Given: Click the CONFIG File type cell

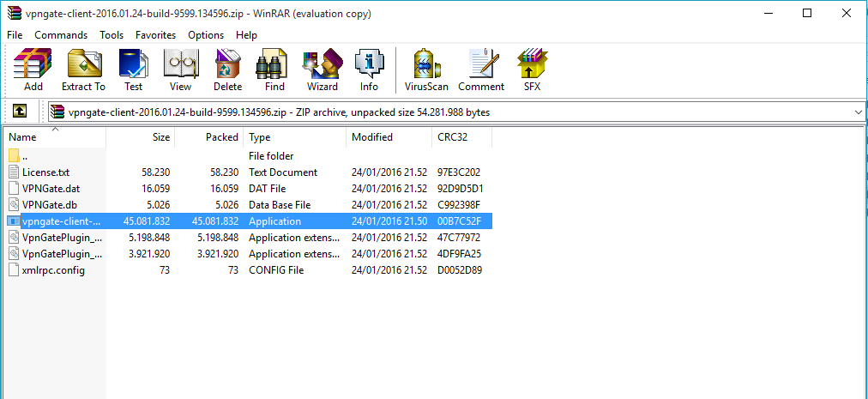Looking at the screenshot, I should pyautogui.click(x=276, y=270).
